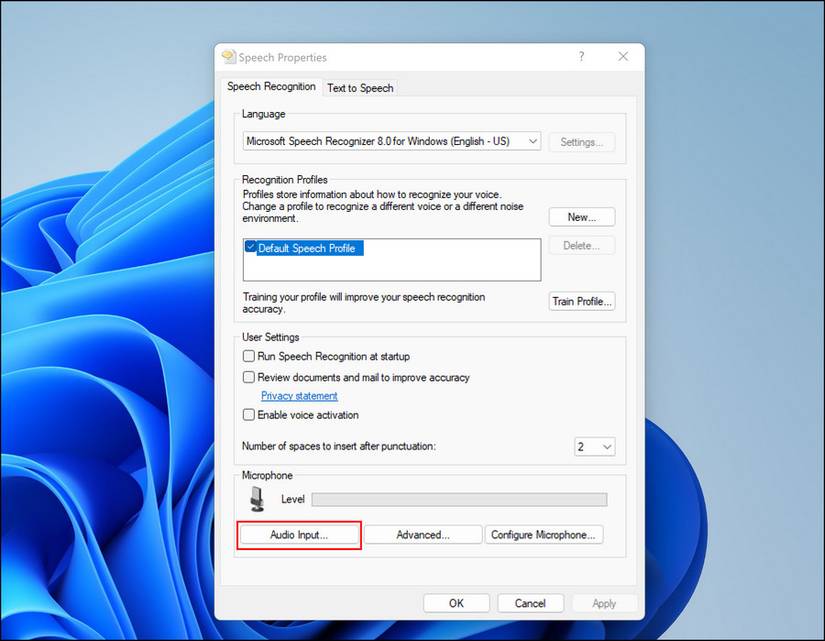
Task: Click the Audio Input button
Action: (x=298, y=534)
